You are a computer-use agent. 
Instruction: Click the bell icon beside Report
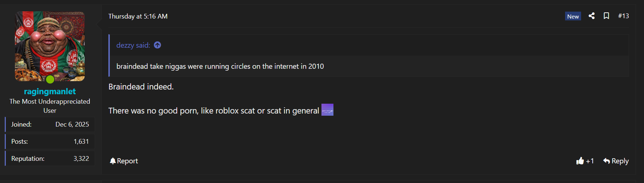(113, 161)
